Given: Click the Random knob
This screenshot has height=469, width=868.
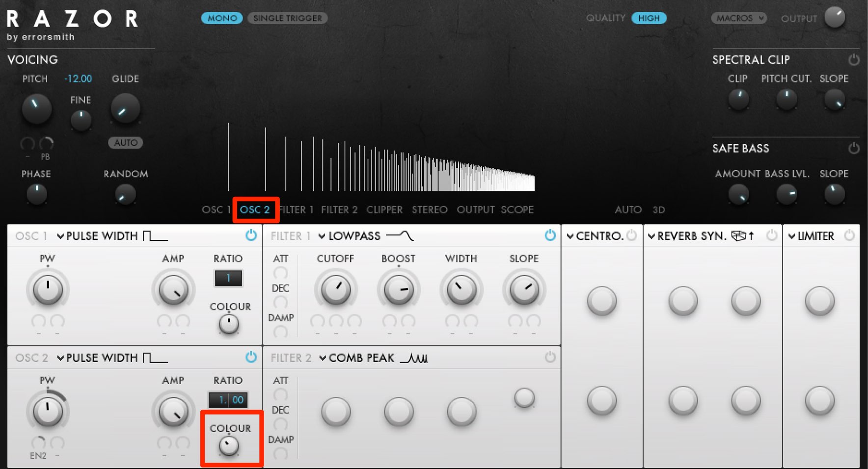Looking at the screenshot, I should [125, 194].
